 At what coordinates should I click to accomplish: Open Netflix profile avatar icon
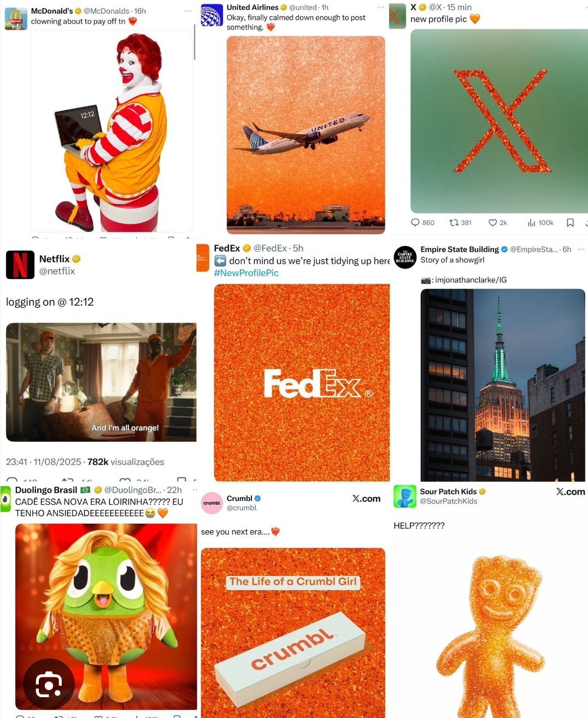20,265
